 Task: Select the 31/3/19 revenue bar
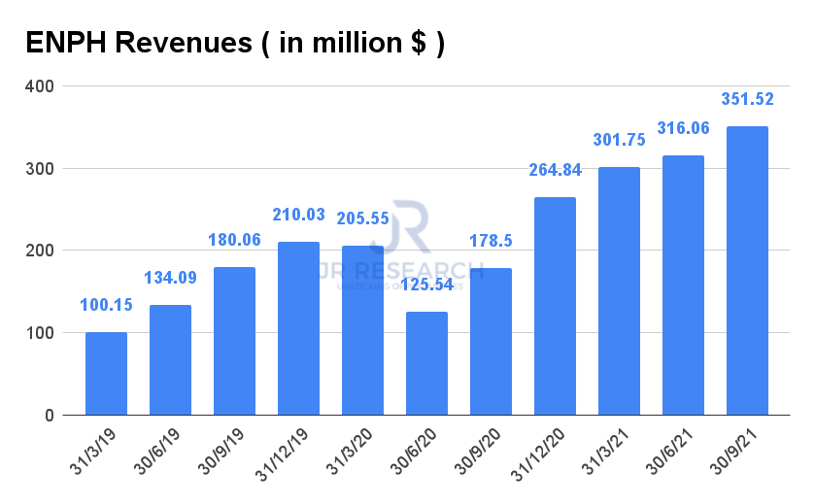click(106, 374)
